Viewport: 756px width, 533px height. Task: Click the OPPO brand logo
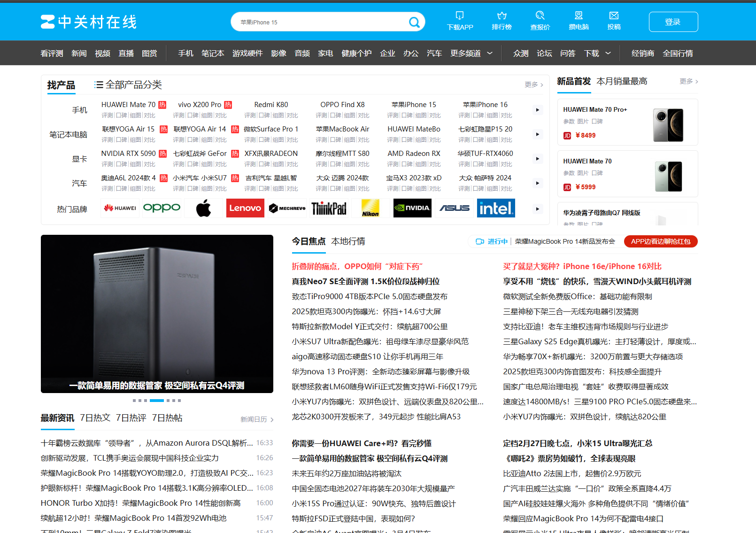pyautogui.click(x=162, y=208)
